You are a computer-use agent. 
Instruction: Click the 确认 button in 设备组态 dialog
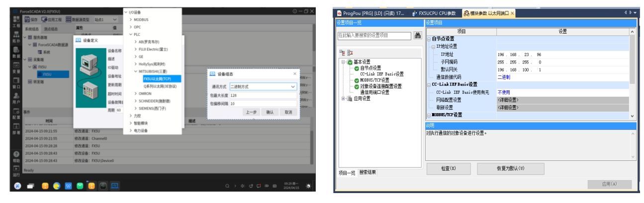(x=270, y=112)
